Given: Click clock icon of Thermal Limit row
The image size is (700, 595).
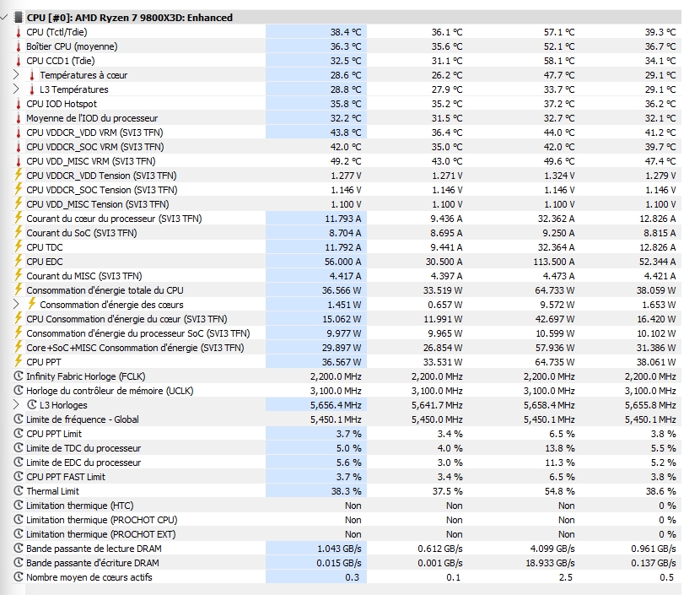Looking at the screenshot, I should (x=19, y=491).
